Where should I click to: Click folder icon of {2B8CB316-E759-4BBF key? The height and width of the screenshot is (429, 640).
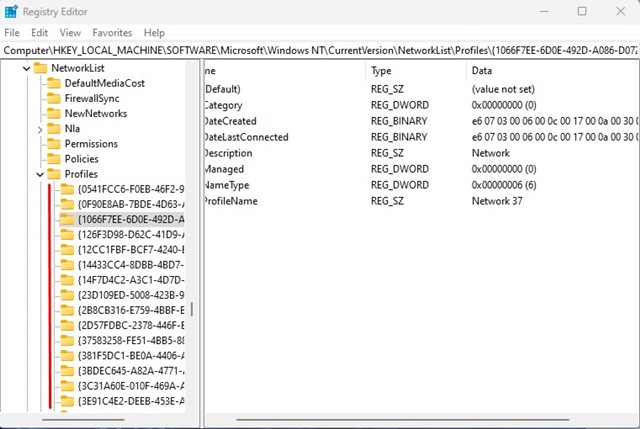(67, 310)
